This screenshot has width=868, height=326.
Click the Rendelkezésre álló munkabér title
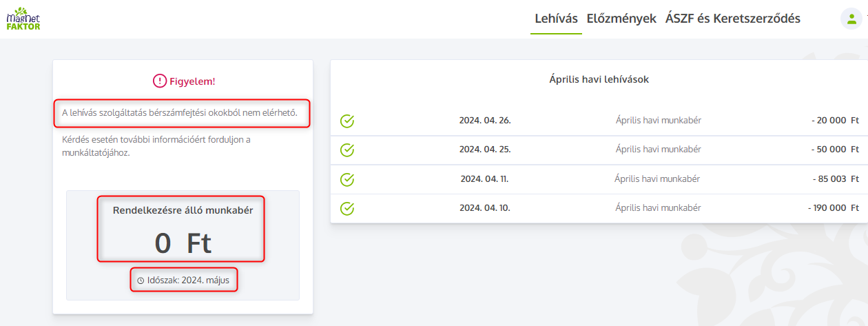(x=183, y=210)
